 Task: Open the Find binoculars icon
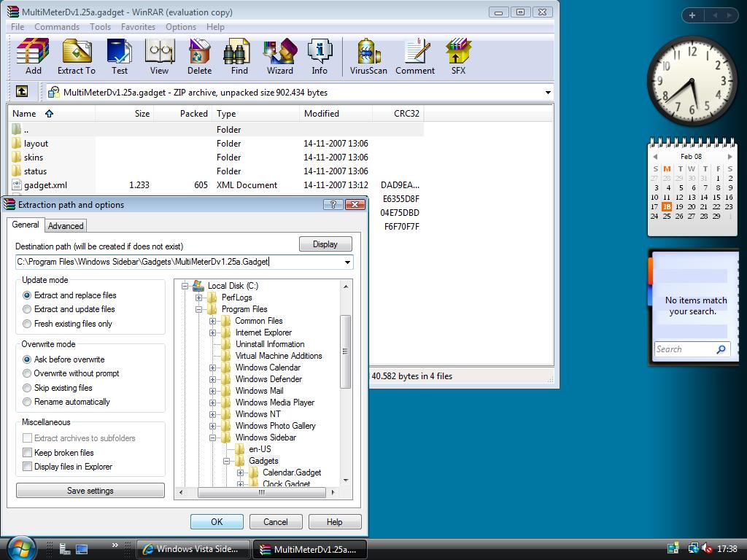[x=239, y=57]
